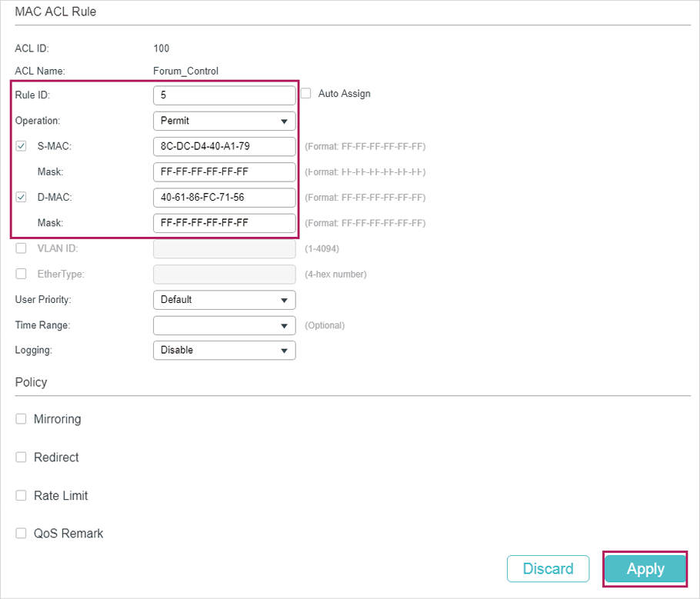The width and height of the screenshot is (700, 599).
Task: Open the Time Range dropdown
Action: pyautogui.click(x=224, y=325)
